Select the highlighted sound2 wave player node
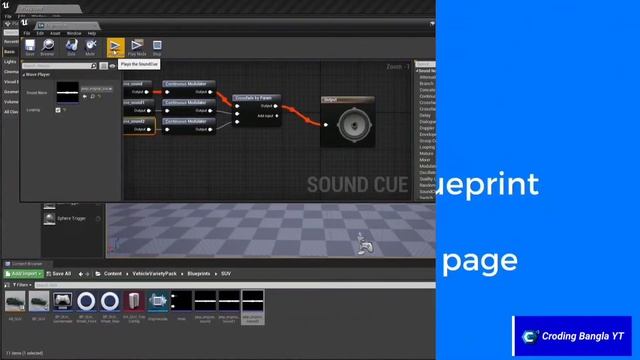640x360 pixels. (x=139, y=126)
